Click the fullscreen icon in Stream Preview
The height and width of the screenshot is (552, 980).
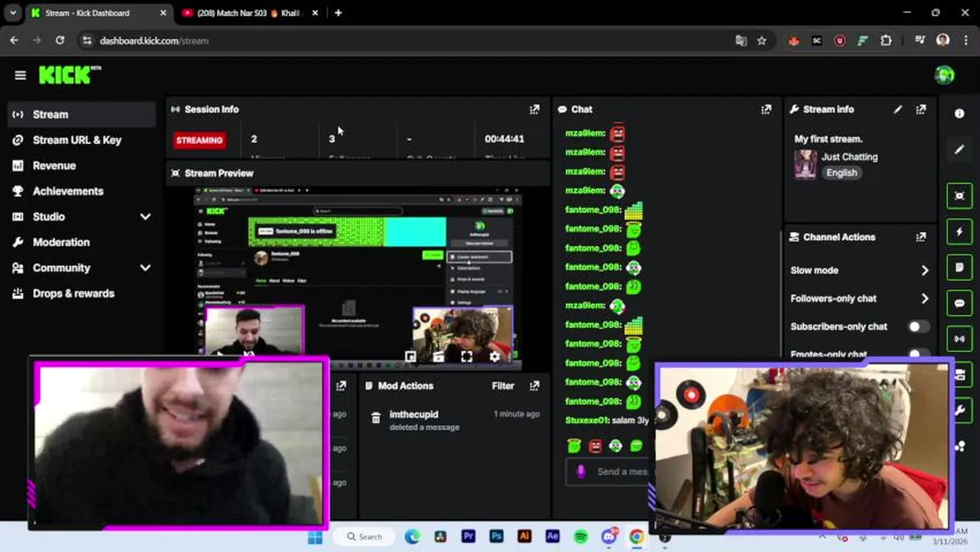[x=466, y=356]
